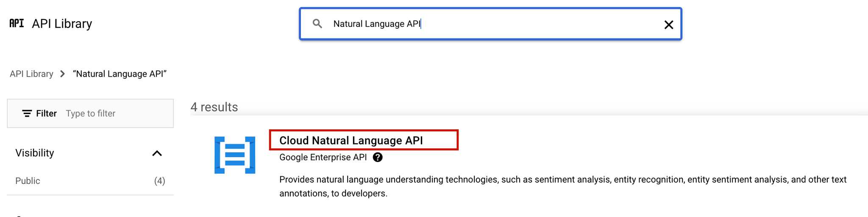Clear the search with the X icon
This screenshot has height=217, width=868.
click(x=668, y=25)
